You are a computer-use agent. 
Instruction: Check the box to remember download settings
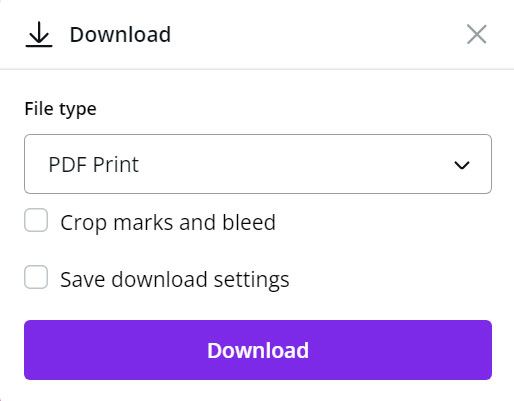[36, 277]
